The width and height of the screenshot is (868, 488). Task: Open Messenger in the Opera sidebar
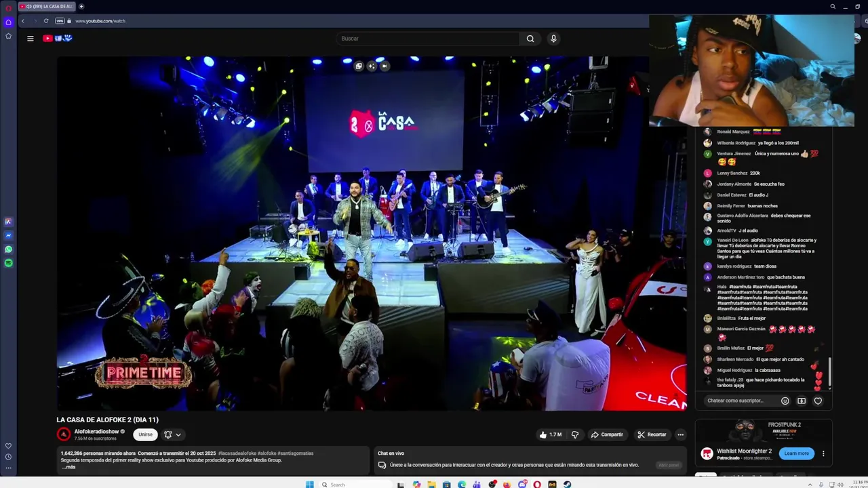click(x=8, y=235)
